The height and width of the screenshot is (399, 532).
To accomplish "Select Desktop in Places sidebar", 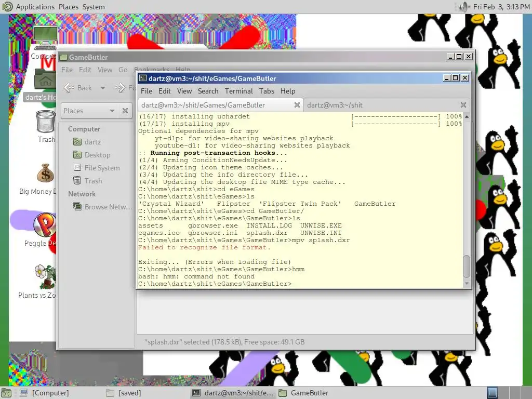I will 92,155.
